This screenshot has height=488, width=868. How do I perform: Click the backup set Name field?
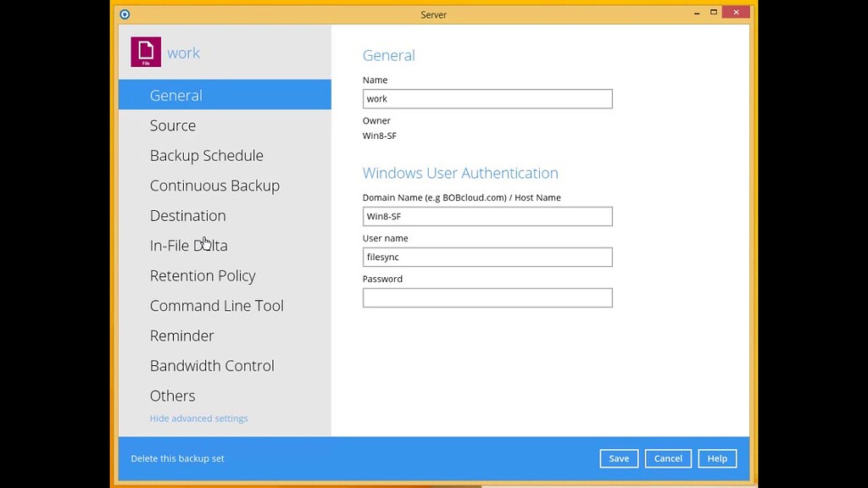click(x=487, y=99)
